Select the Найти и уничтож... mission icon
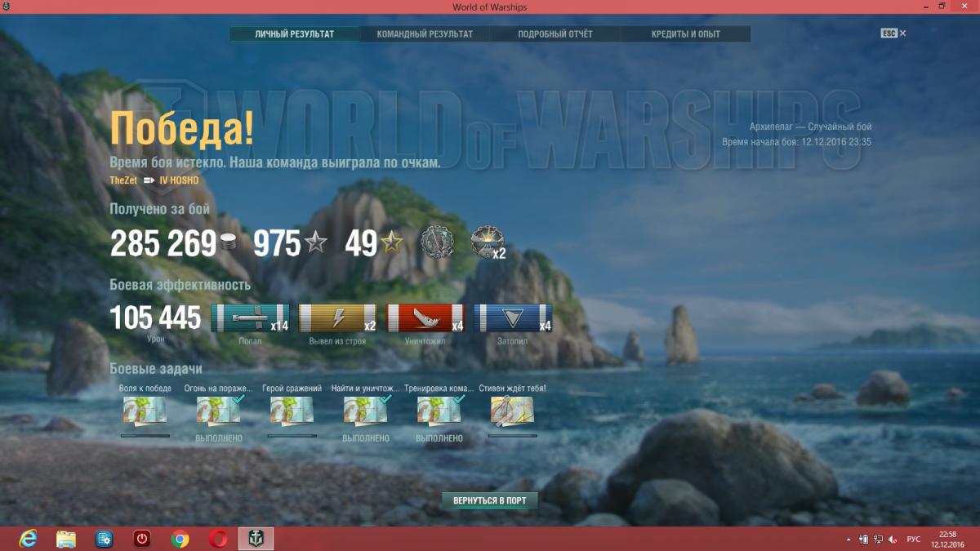Image resolution: width=980 pixels, height=551 pixels. pyautogui.click(x=365, y=411)
